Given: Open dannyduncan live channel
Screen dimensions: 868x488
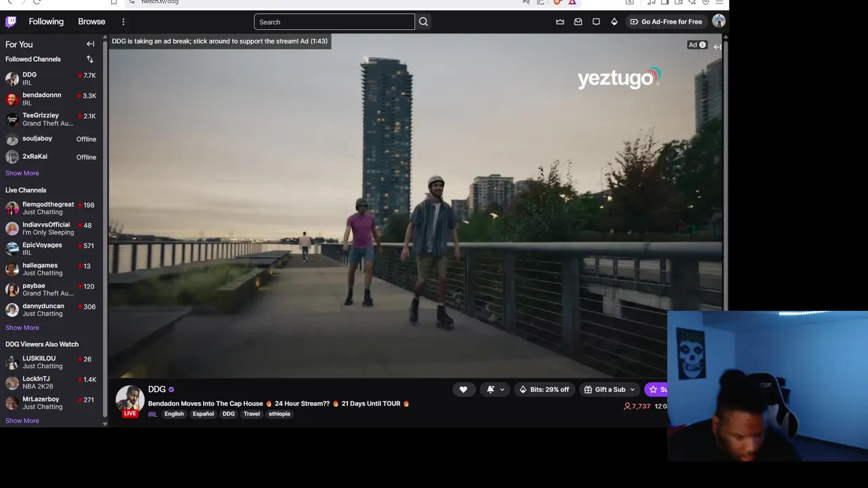Looking at the screenshot, I should coord(51,310).
